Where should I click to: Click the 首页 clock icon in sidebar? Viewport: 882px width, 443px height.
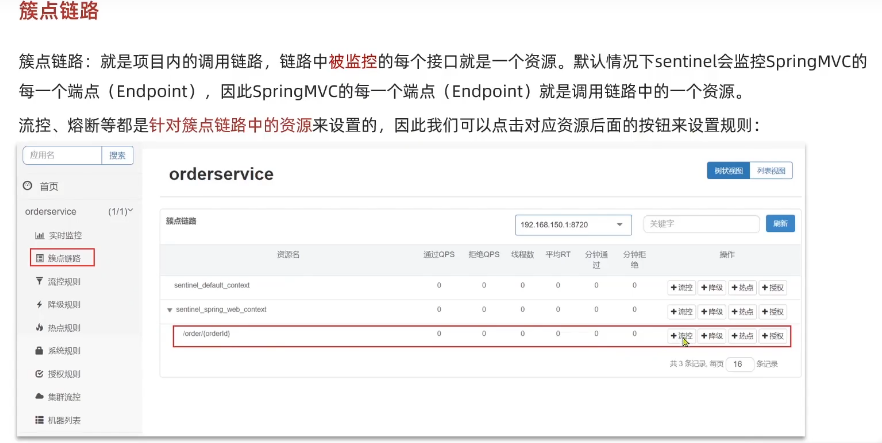28,186
